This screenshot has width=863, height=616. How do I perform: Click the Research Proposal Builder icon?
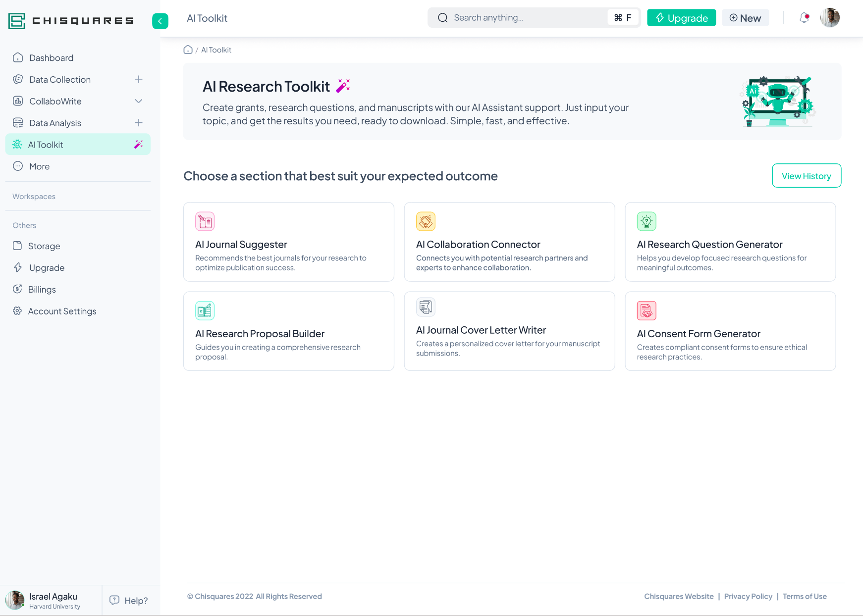point(205,310)
